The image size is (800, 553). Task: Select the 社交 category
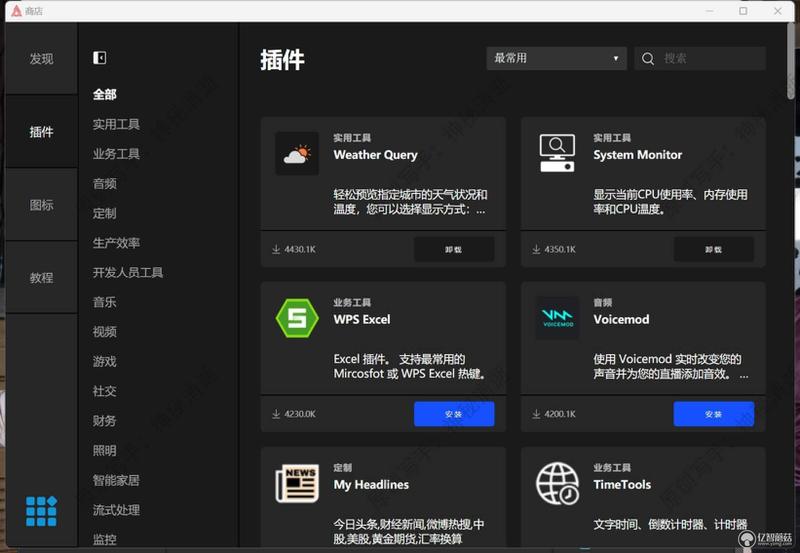click(x=105, y=391)
